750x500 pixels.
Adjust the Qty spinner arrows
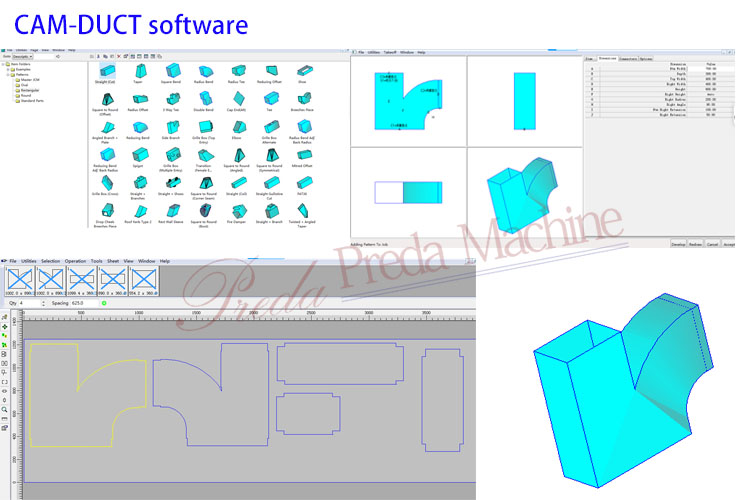pos(44,303)
